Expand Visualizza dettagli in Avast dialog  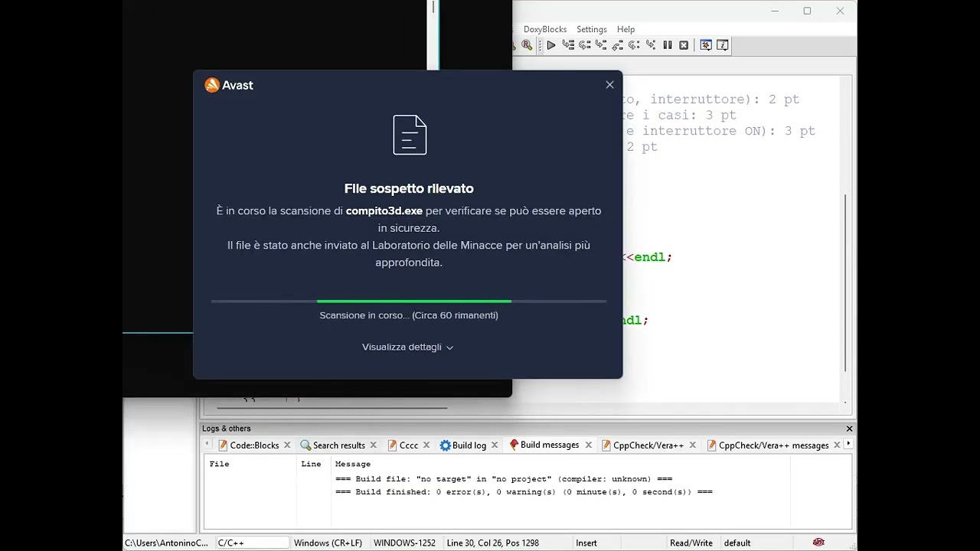pos(408,347)
